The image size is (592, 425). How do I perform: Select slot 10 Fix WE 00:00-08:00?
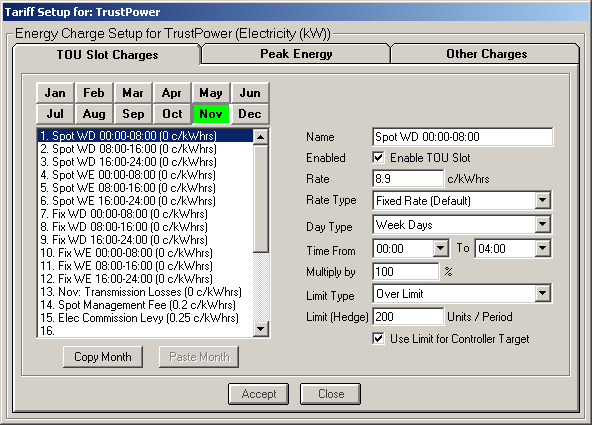145,253
